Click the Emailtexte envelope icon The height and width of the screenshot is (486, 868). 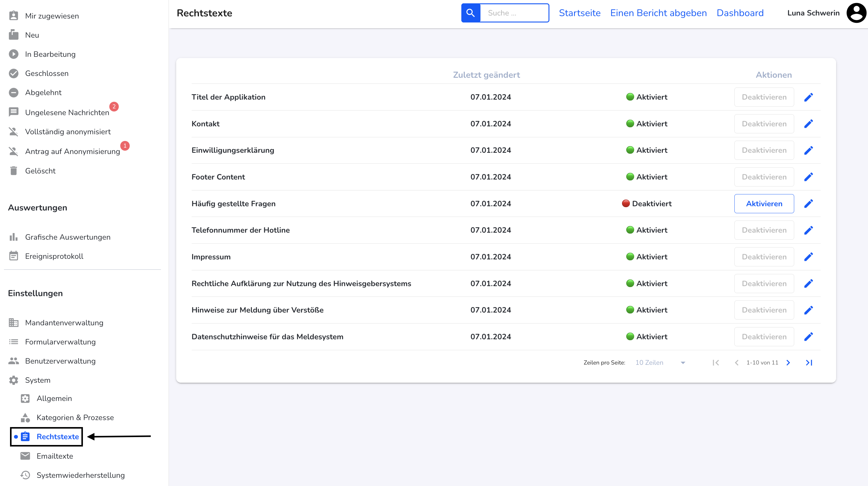click(25, 456)
